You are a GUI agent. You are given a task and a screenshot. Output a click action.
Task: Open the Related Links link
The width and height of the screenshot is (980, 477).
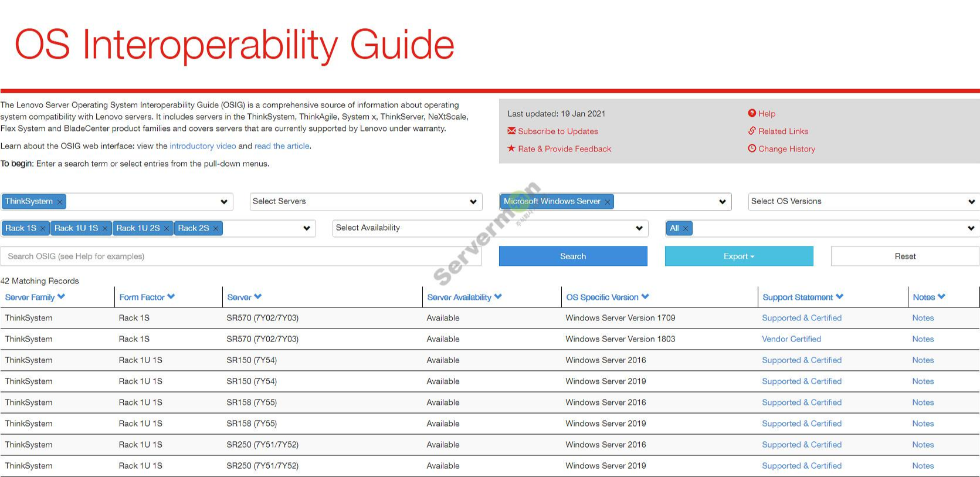coord(783,131)
